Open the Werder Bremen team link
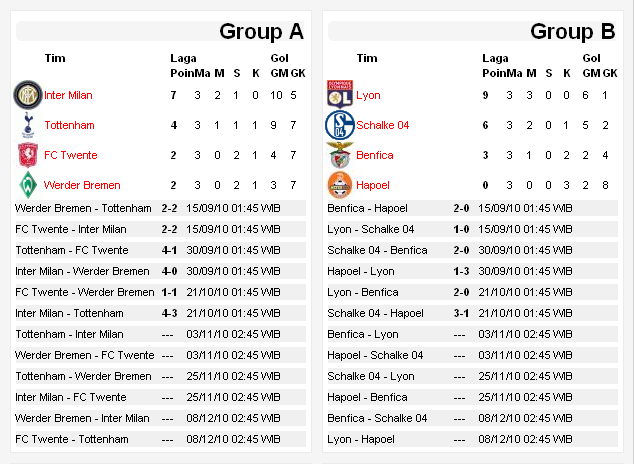 82,185
